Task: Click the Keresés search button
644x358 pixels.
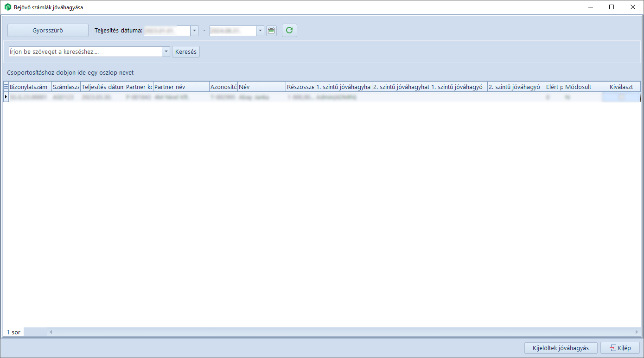Action: [186, 52]
